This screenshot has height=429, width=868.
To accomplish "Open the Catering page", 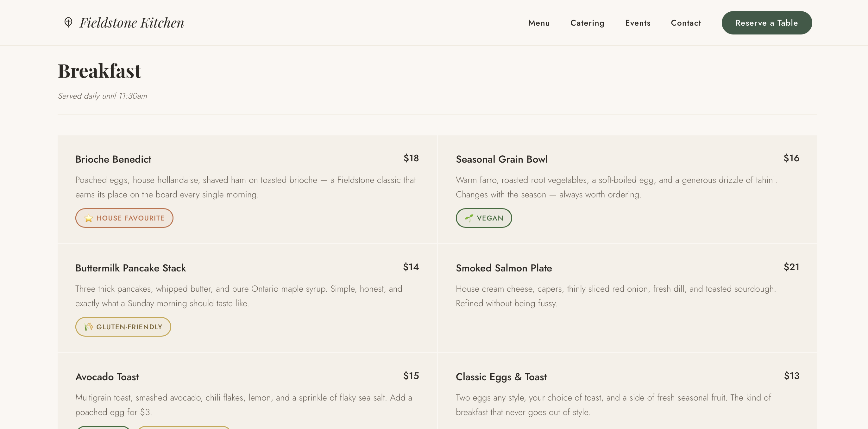I will (x=587, y=23).
